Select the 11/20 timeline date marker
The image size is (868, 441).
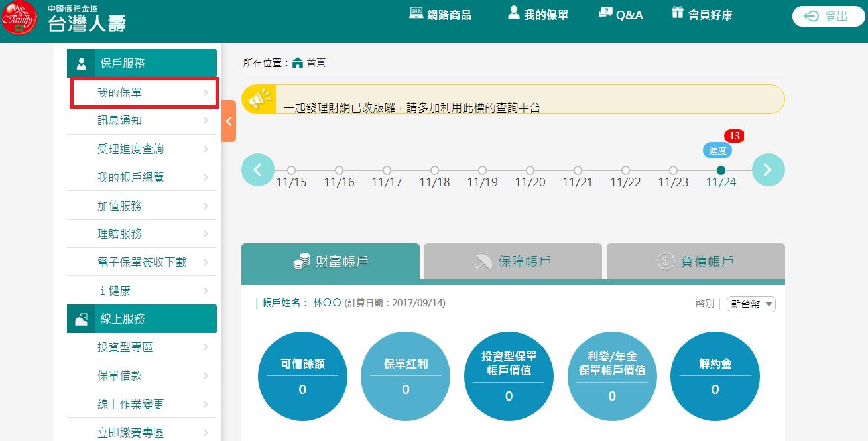click(530, 170)
